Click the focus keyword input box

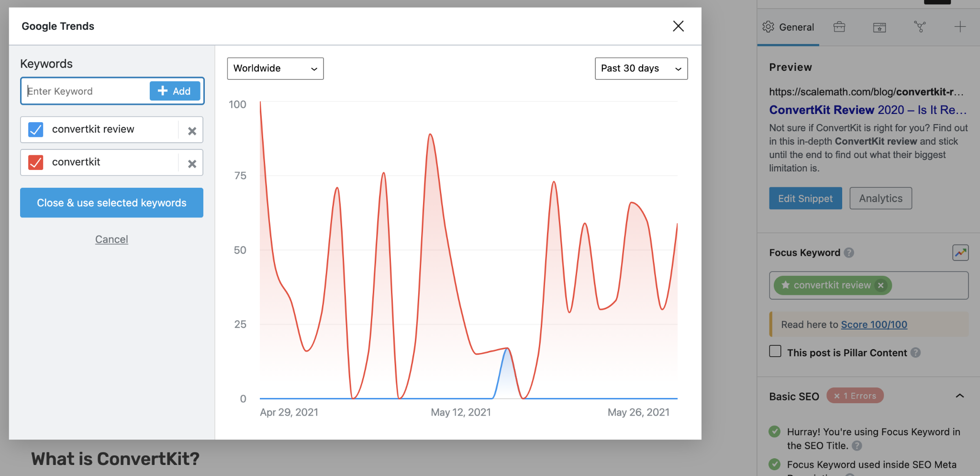pos(869,285)
